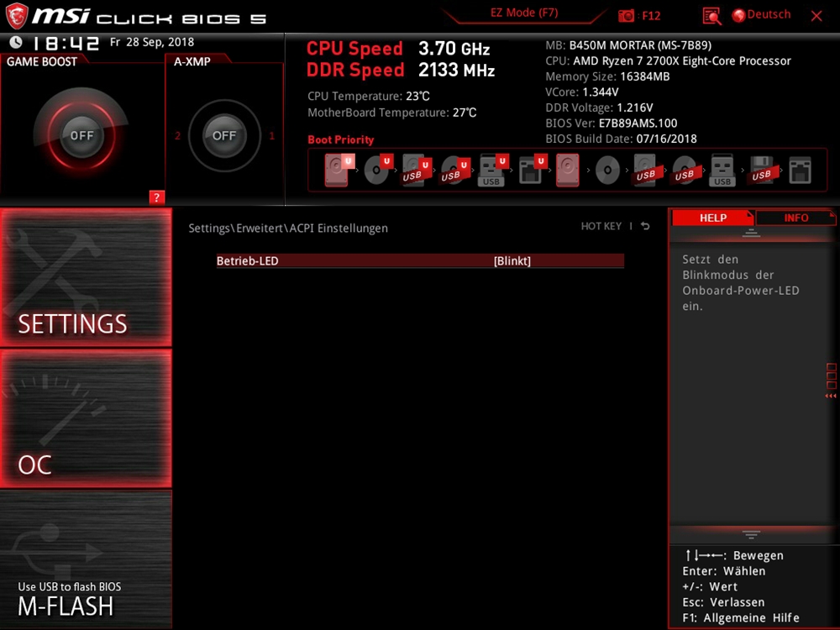
Task: Open Game Boost help question mark
Action: pos(156,197)
